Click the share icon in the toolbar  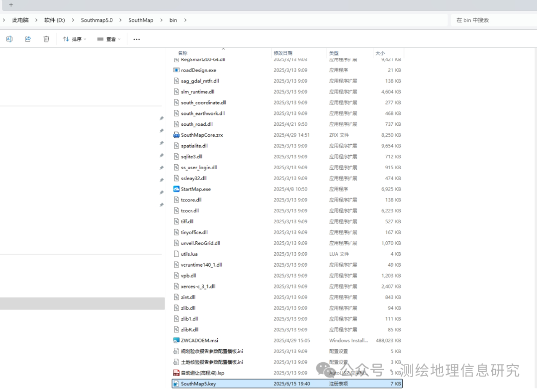[27, 38]
